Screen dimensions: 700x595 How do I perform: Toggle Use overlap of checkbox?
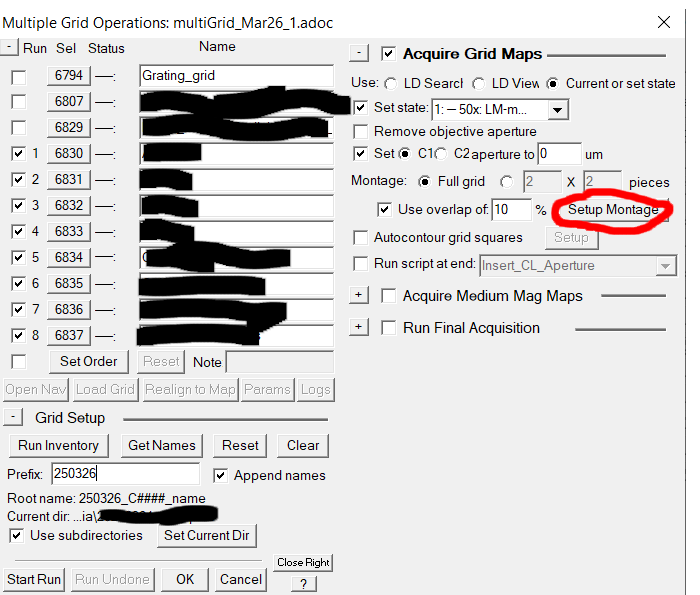click(x=384, y=209)
